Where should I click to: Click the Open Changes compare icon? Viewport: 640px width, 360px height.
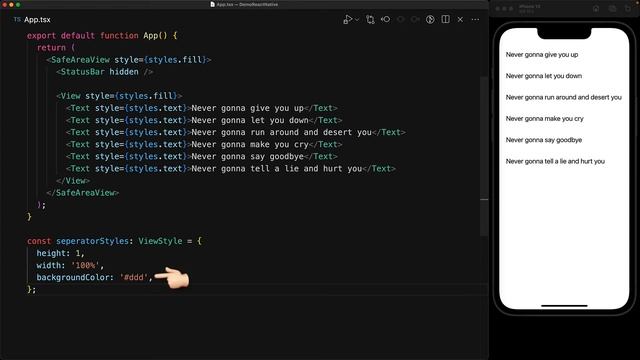click(x=370, y=20)
